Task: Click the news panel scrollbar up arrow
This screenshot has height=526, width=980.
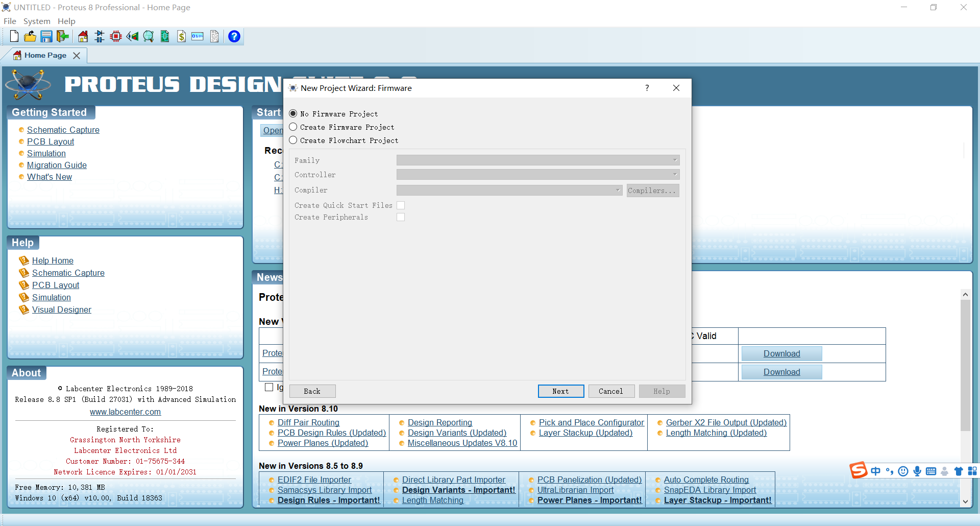Action: [x=965, y=294]
